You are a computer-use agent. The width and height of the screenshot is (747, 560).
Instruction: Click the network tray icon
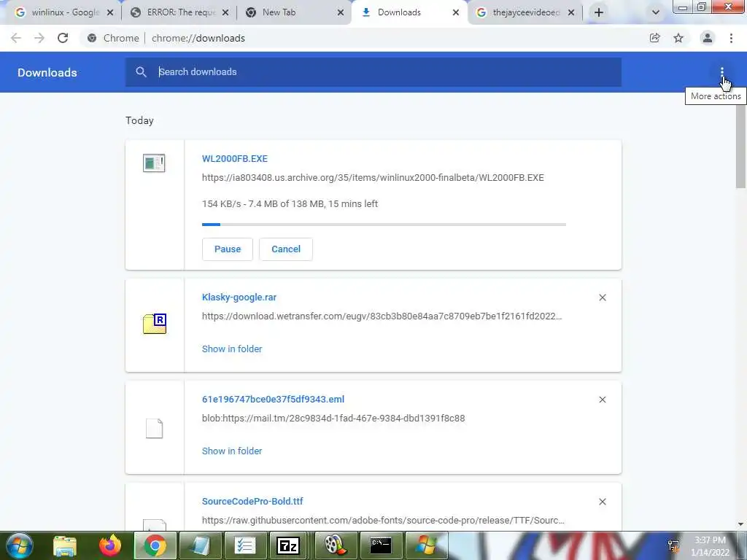673,545
